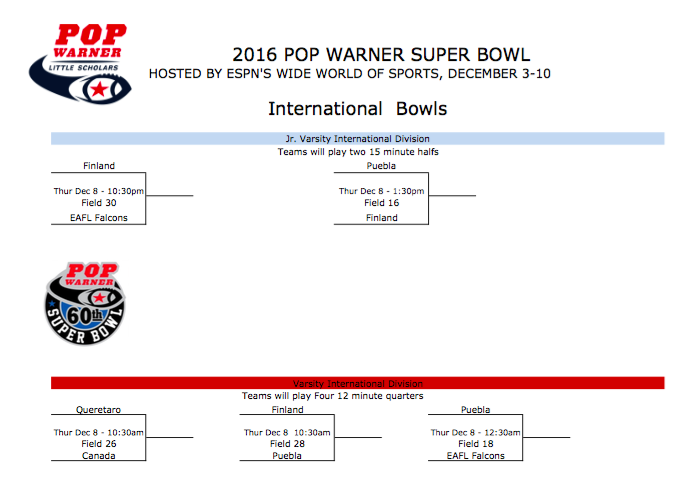The width and height of the screenshot is (691, 504).
Task: Select the International Bowls heading
Action: coord(357,108)
